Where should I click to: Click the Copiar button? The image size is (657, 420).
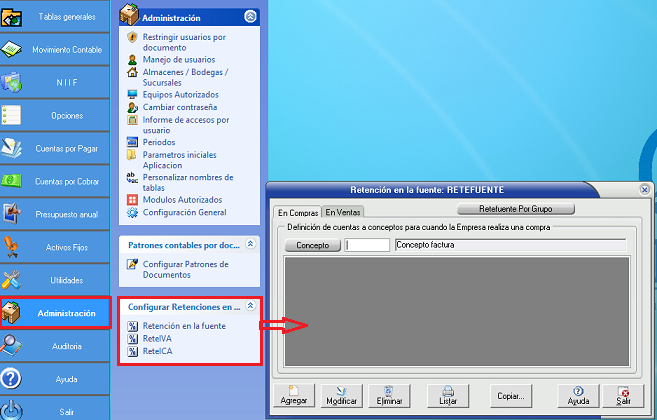512,396
